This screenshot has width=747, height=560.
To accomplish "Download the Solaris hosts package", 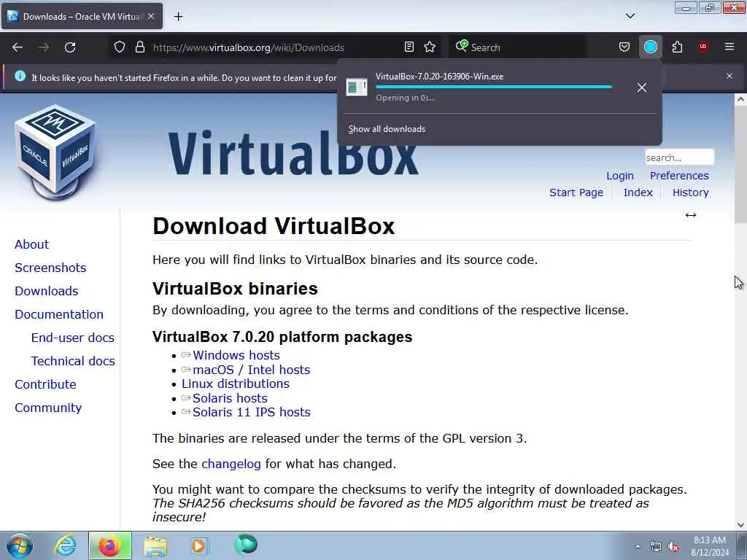I will [x=230, y=398].
